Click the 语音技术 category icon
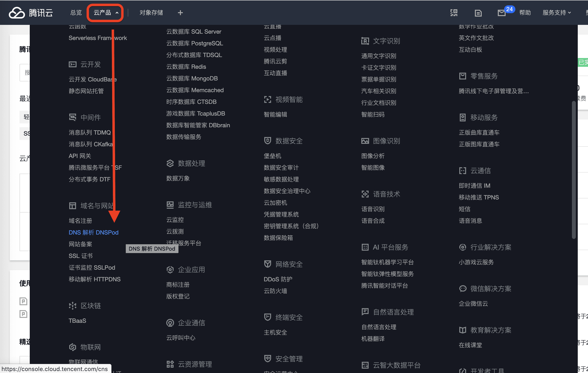The height and width of the screenshot is (373, 588). pos(365,194)
